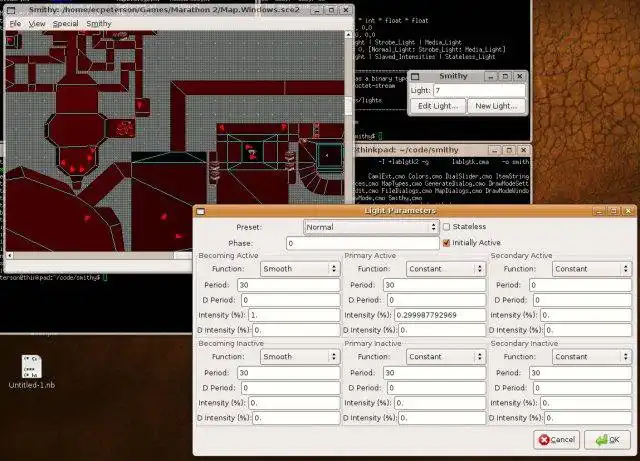Click Smithy map window menu icon
Image resolution: width=640 pixels, height=461 pixels.
(x=11, y=10)
